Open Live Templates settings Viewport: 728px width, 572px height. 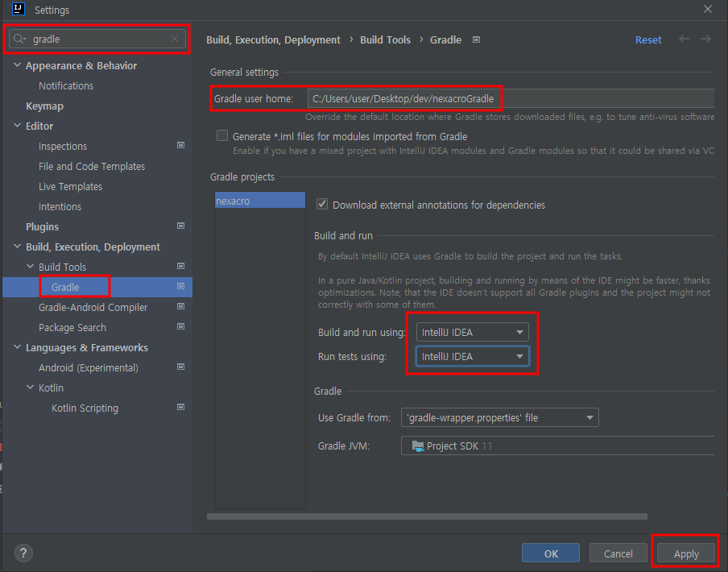click(71, 187)
